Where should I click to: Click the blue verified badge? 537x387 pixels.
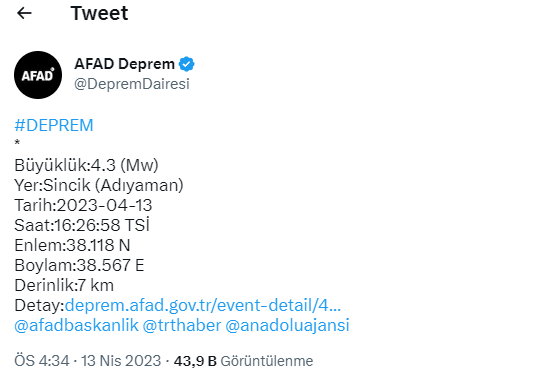(x=187, y=64)
